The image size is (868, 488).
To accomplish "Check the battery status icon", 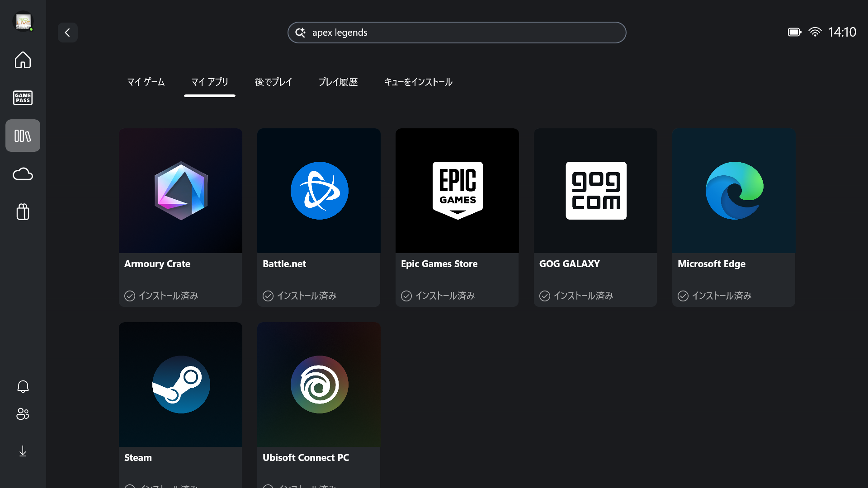I will (x=794, y=32).
